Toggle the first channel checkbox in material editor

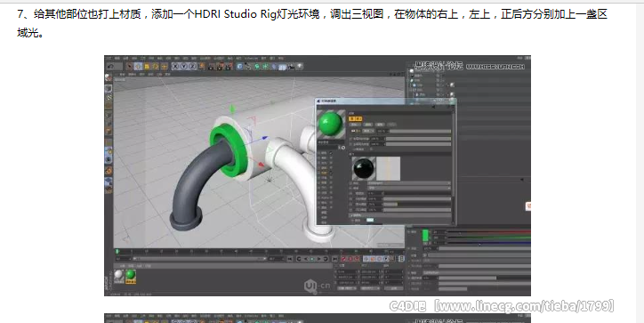(x=331, y=153)
